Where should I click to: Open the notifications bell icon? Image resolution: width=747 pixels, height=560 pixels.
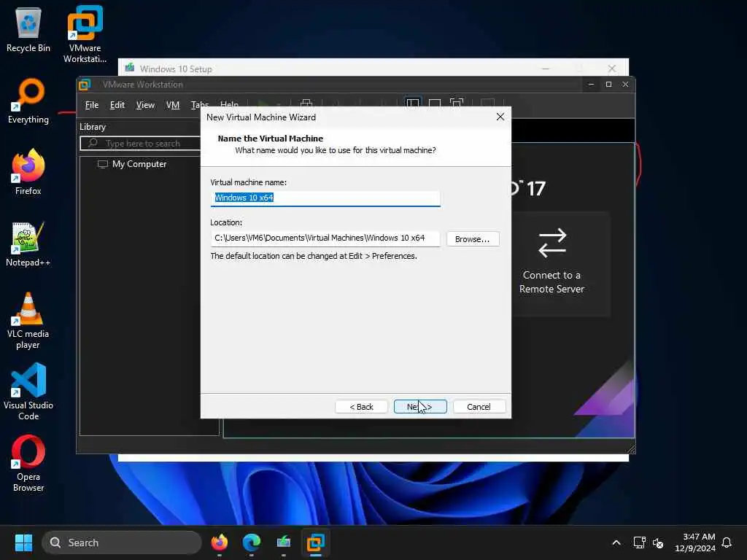coord(727,542)
